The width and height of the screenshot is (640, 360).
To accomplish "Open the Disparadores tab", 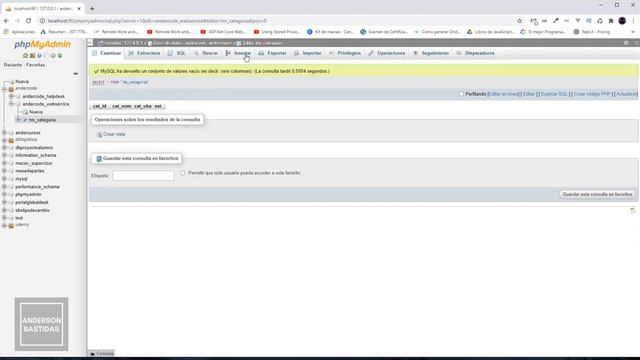I will [x=475, y=53].
